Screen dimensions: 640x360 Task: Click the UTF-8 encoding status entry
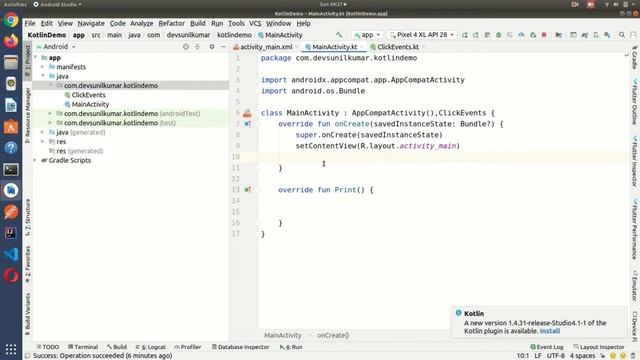[x=556, y=356]
